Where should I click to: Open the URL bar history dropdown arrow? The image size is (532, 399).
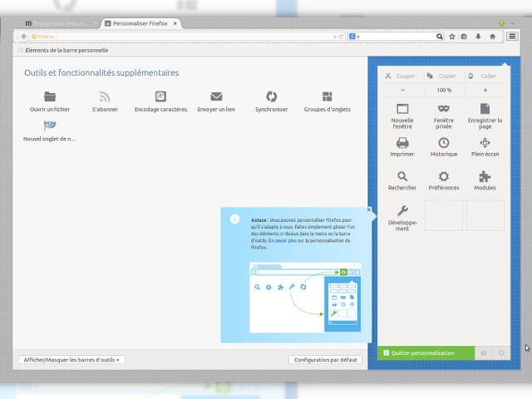tap(334, 37)
